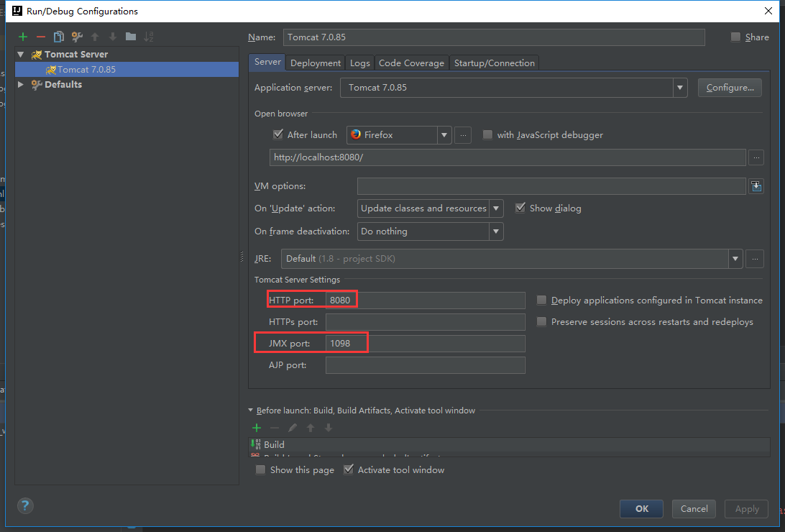The width and height of the screenshot is (785, 532).
Task: Collapse Before launch section
Action: (251, 411)
